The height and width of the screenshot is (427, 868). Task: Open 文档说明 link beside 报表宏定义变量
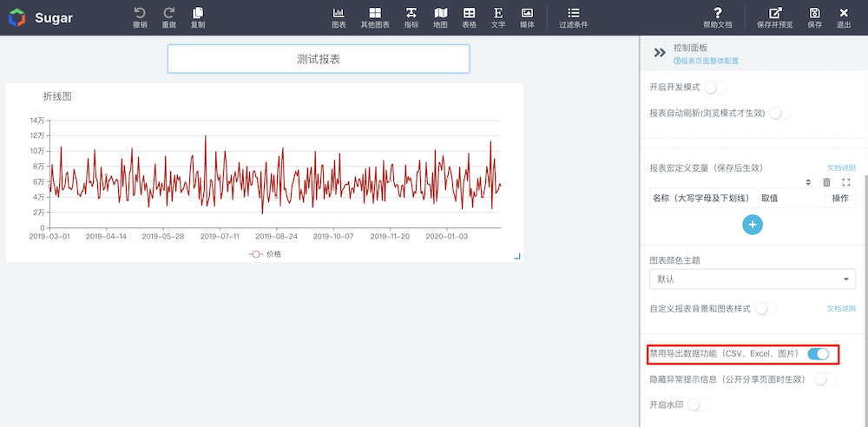(x=841, y=168)
